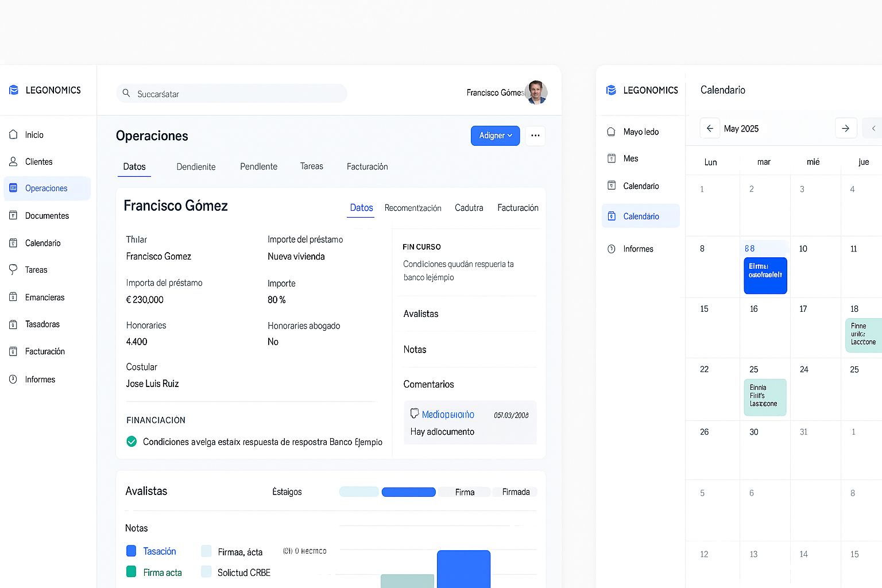Go to next month with right arrow

coord(845,128)
